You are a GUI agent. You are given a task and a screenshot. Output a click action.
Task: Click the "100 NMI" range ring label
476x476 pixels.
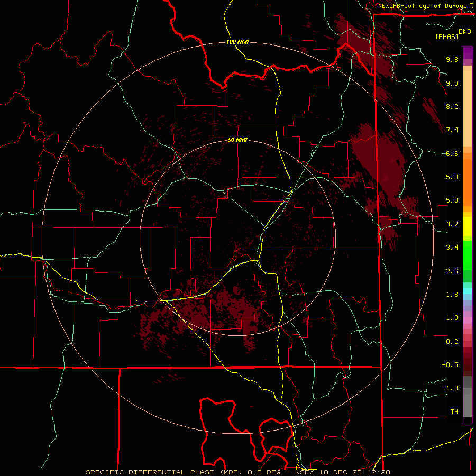point(237,42)
